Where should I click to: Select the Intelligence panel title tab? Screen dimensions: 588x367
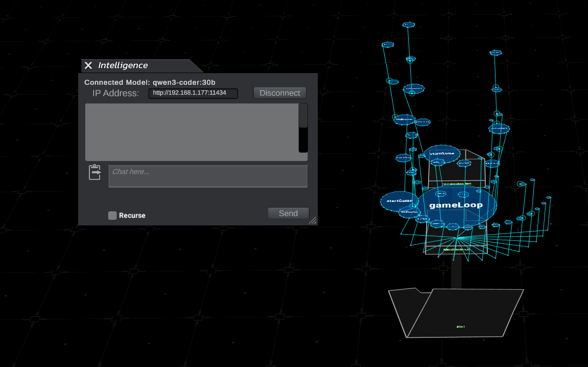point(123,65)
